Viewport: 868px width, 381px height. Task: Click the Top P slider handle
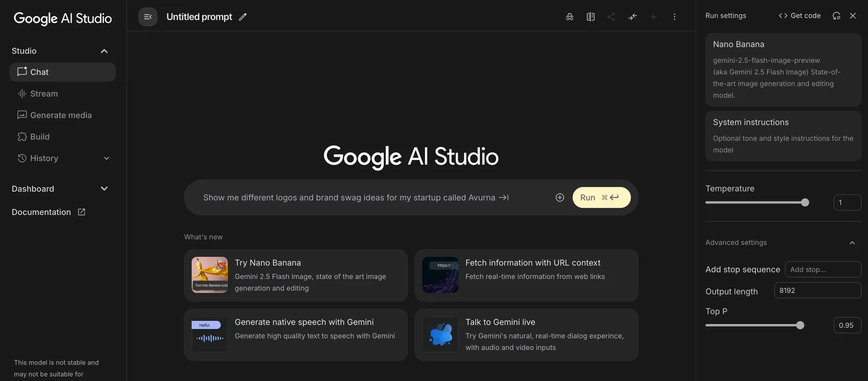800,325
